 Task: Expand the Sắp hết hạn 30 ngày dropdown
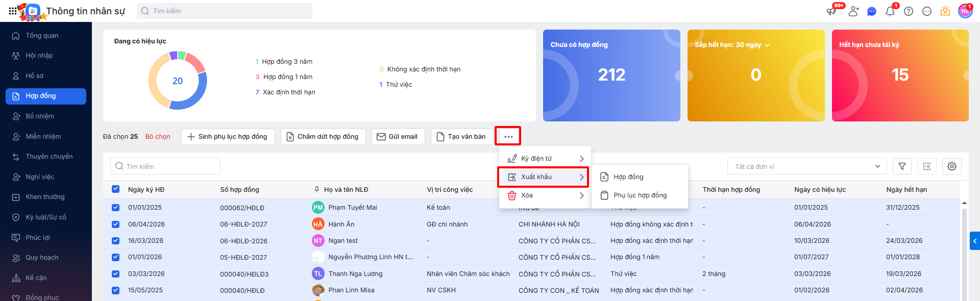click(732, 45)
